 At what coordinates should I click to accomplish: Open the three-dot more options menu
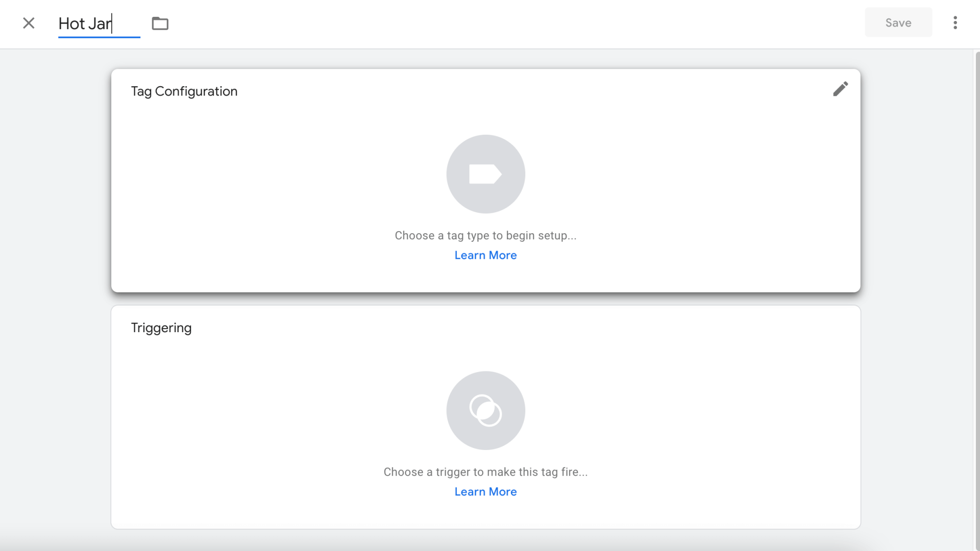[x=955, y=22]
